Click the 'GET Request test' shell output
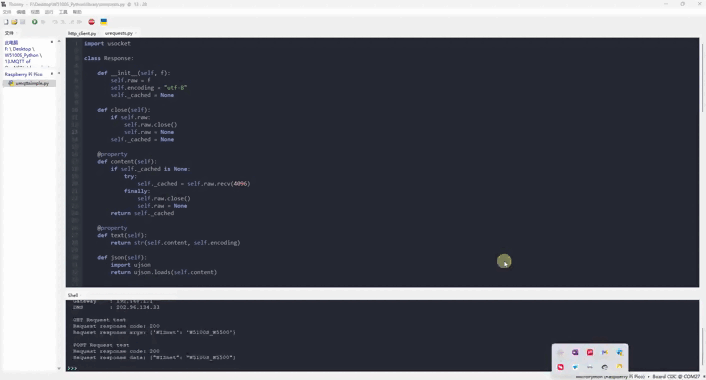 click(x=100, y=320)
